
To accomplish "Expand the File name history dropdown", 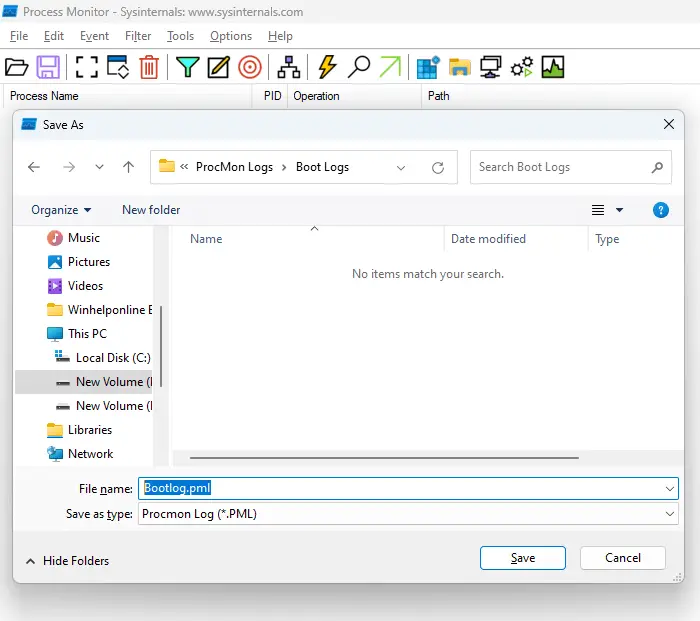I will coord(670,488).
